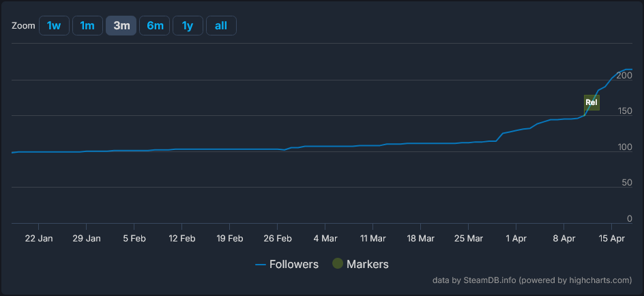Toggle the Markers series legend label

368,264
